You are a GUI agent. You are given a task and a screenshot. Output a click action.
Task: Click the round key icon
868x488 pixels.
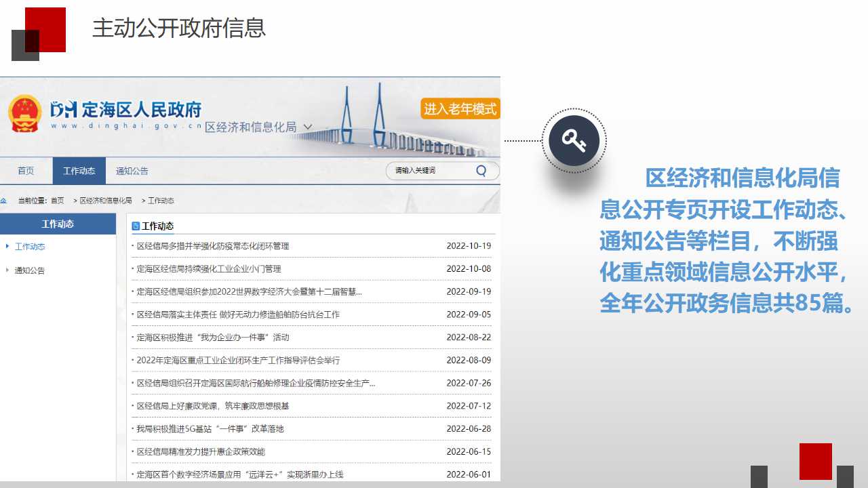click(574, 141)
